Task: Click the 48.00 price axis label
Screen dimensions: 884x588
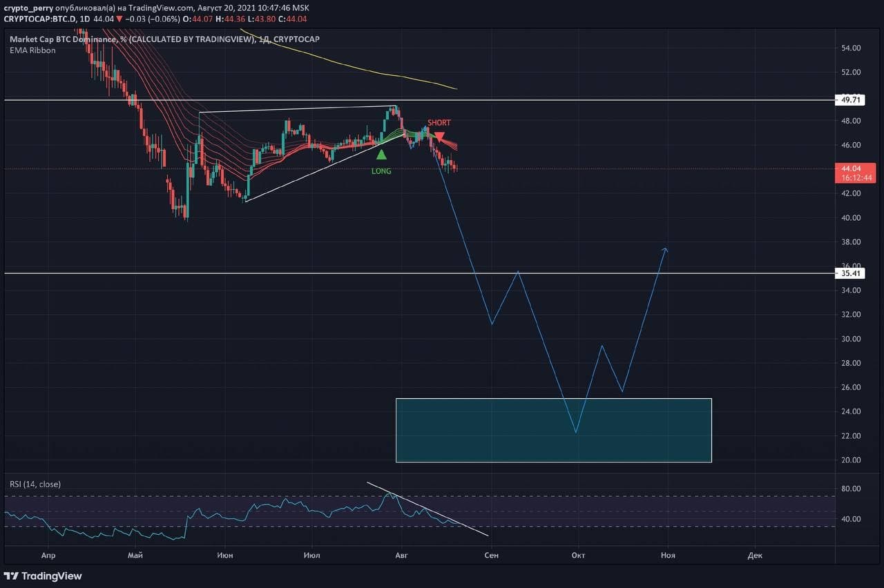Action: click(x=850, y=121)
